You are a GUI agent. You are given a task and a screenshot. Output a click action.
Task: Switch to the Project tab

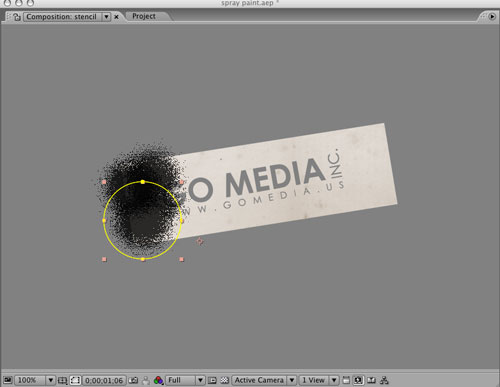144,16
